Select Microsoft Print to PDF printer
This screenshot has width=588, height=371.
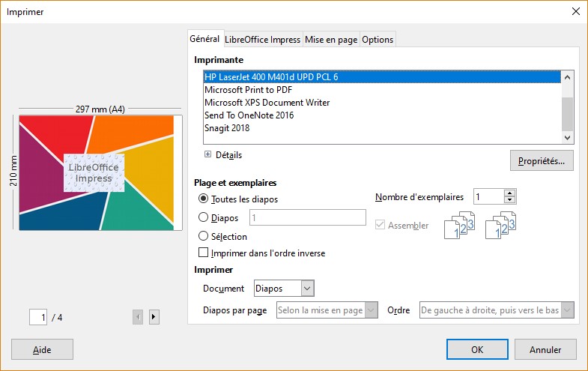point(249,90)
